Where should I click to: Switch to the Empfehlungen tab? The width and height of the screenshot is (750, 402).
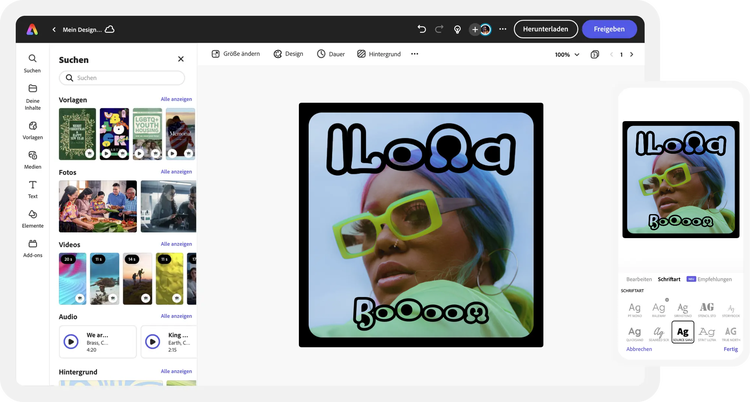click(714, 279)
